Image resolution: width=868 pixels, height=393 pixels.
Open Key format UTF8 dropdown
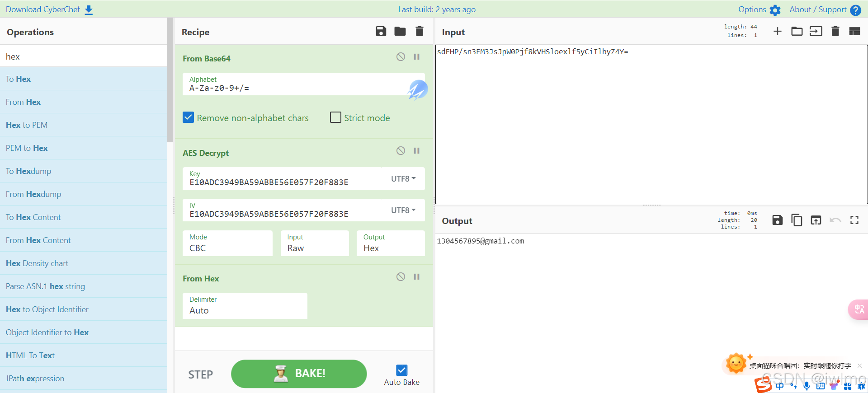coord(403,178)
